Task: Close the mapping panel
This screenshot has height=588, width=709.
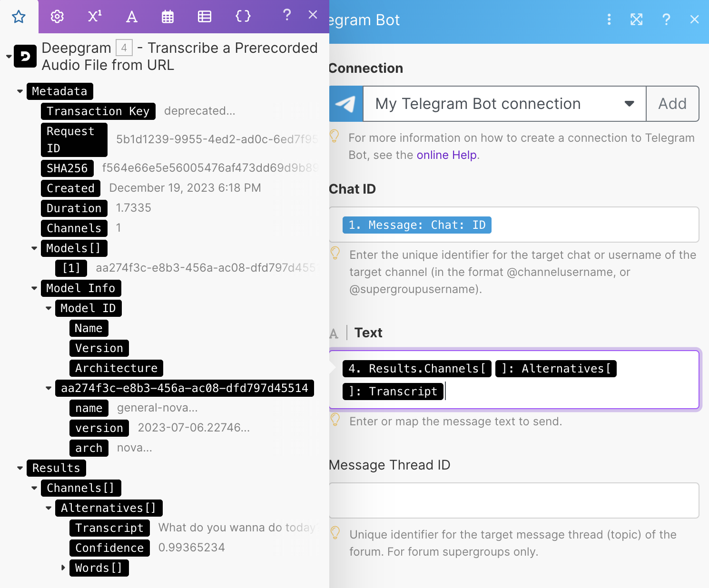Action: pos(313,15)
